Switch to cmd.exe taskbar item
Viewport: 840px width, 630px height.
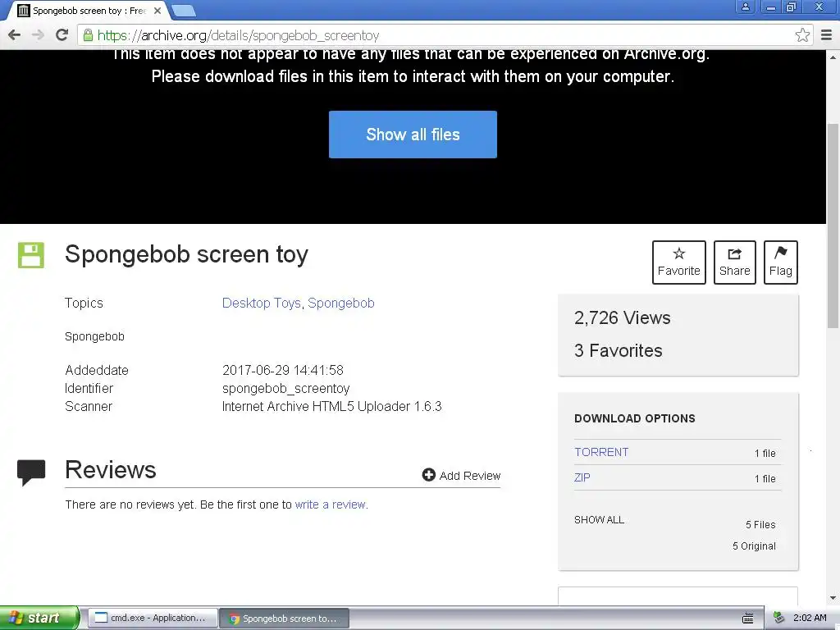point(153,618)
